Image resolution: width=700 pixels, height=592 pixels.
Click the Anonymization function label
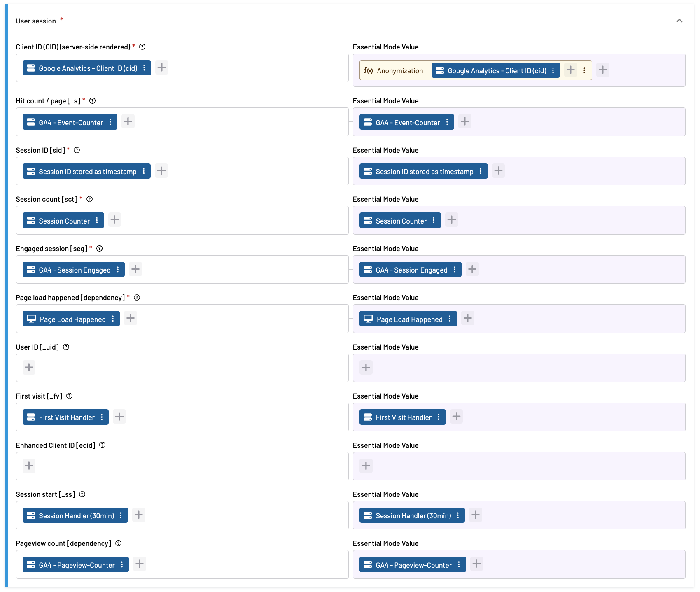coord(394,71)
